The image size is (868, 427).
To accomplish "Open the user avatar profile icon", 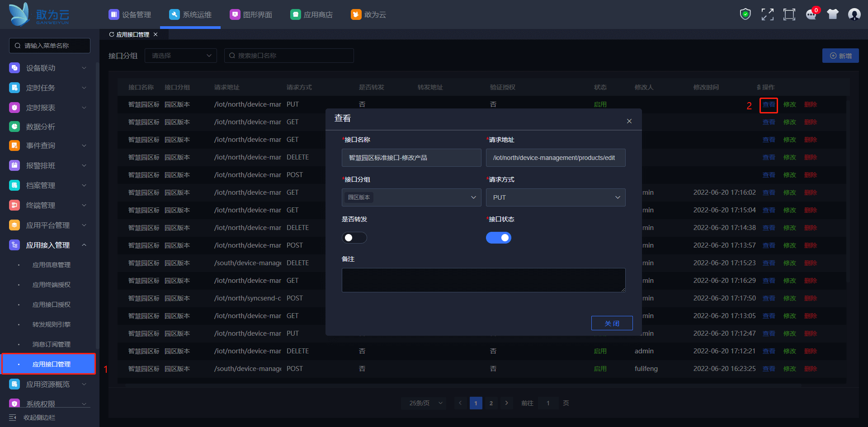I will 854,14.
